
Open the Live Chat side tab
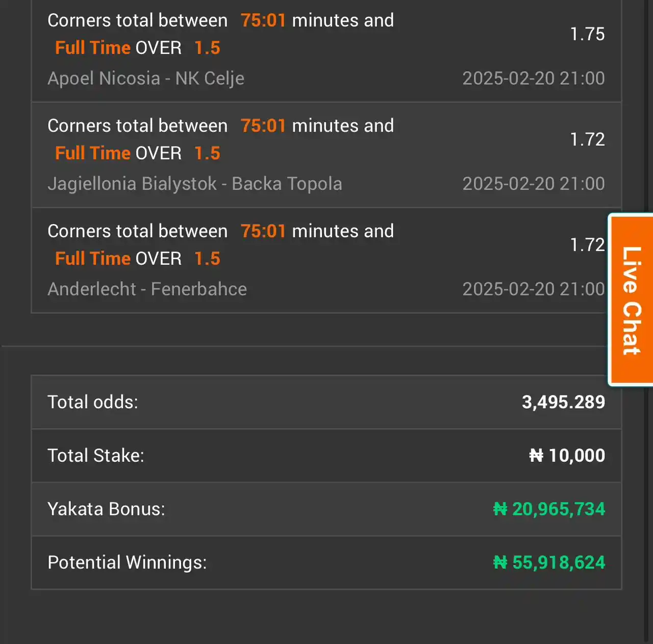631,300
